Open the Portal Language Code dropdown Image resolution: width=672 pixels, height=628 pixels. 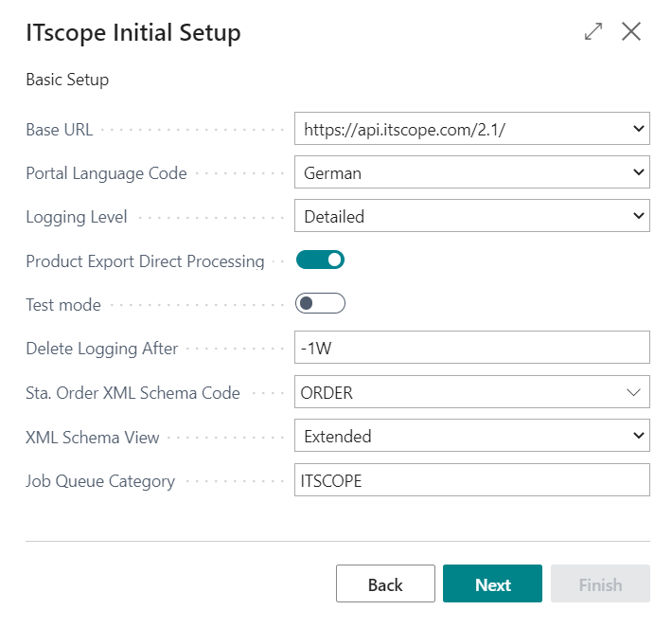[x=471, y=173]
